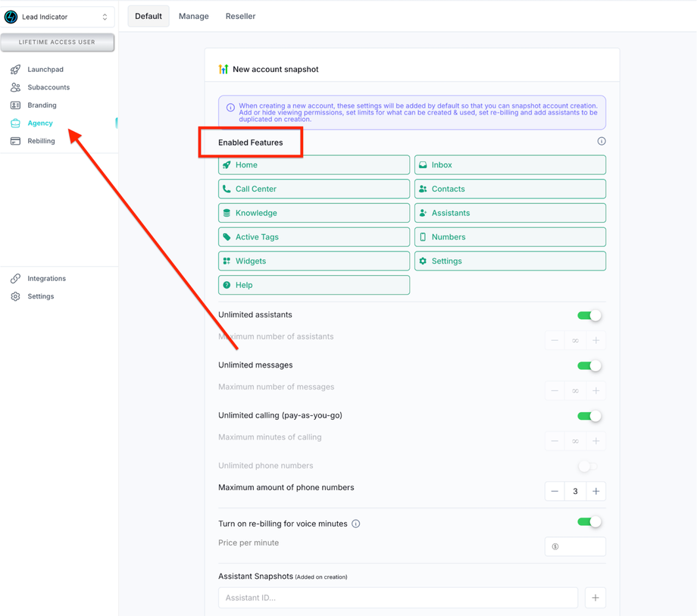
Task: Disable the Unlimited assistants toggle
Action: 589,314
